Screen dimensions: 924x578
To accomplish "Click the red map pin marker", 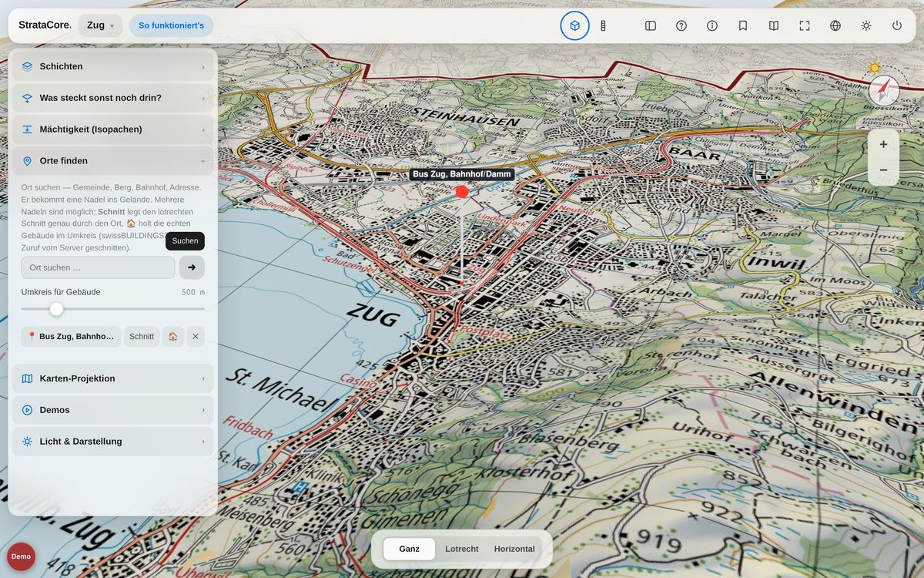I will point(462,191).
